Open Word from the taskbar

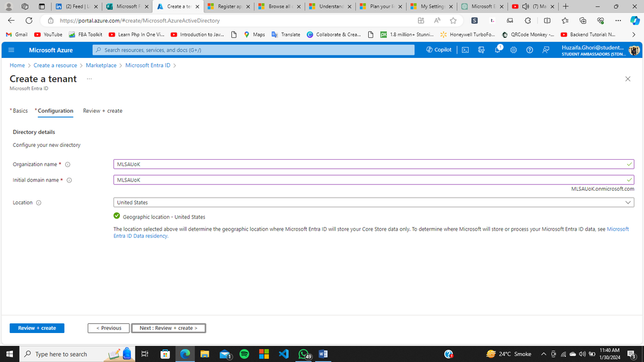323,354
